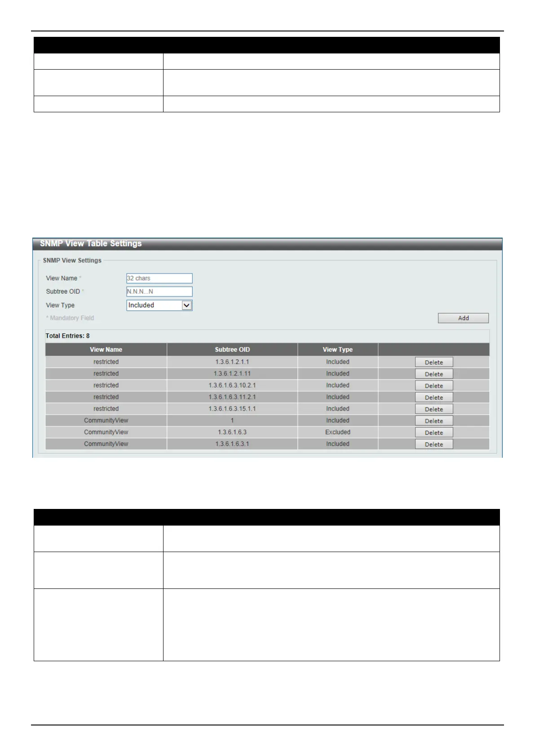Click the View Type column header
This screenshot has height=756, width=535.
pos(338,349)
